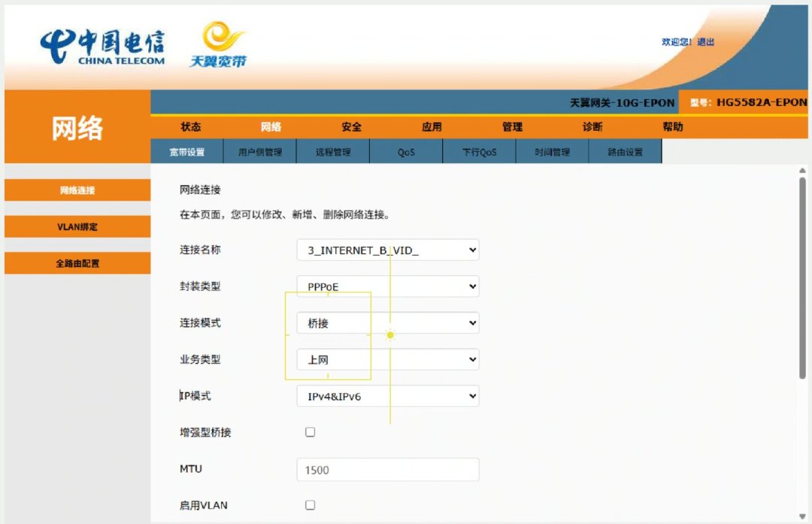Select 网络连接 in the sidebar
The image size is (812, 524).
[77, 190]
